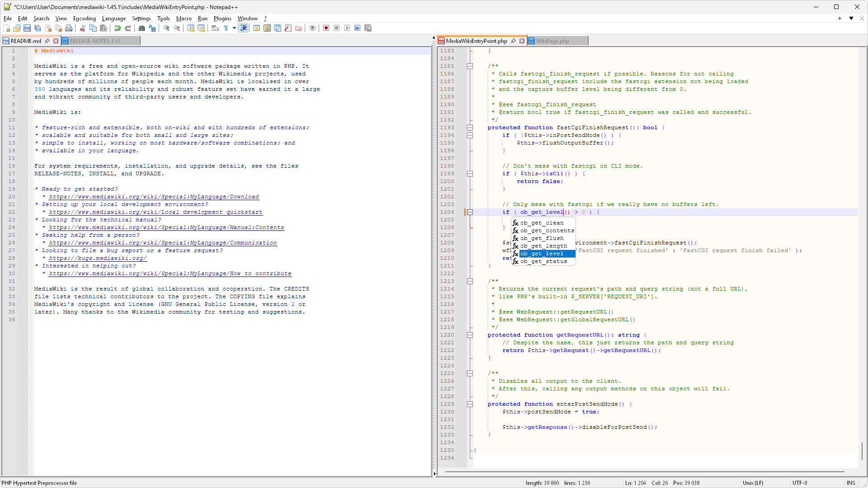
Task: Print the document using the printer icon
Action: pyautogui.click(x=69, y=28)
